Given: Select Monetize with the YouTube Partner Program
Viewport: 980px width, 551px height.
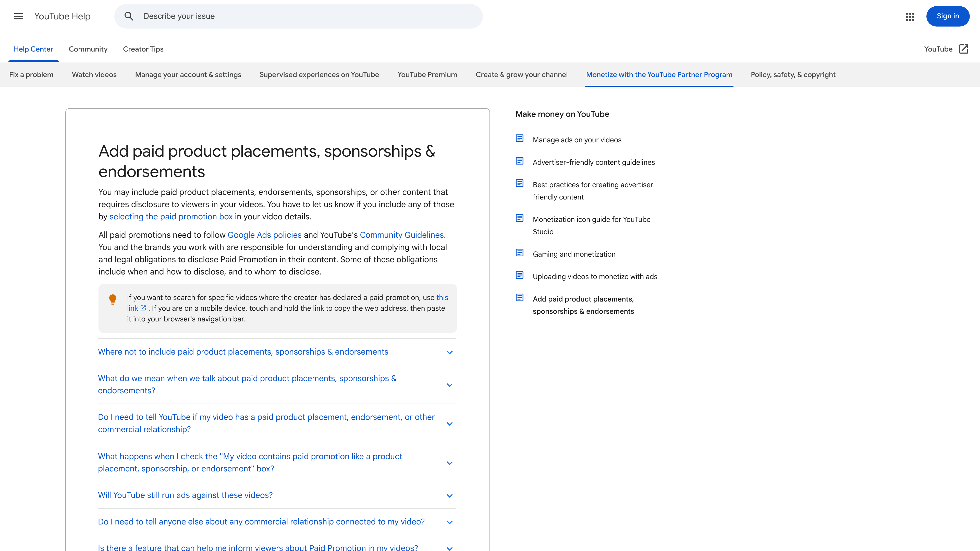Looking at the screenshot, I should pyautogui.click(x=659, y=74).
